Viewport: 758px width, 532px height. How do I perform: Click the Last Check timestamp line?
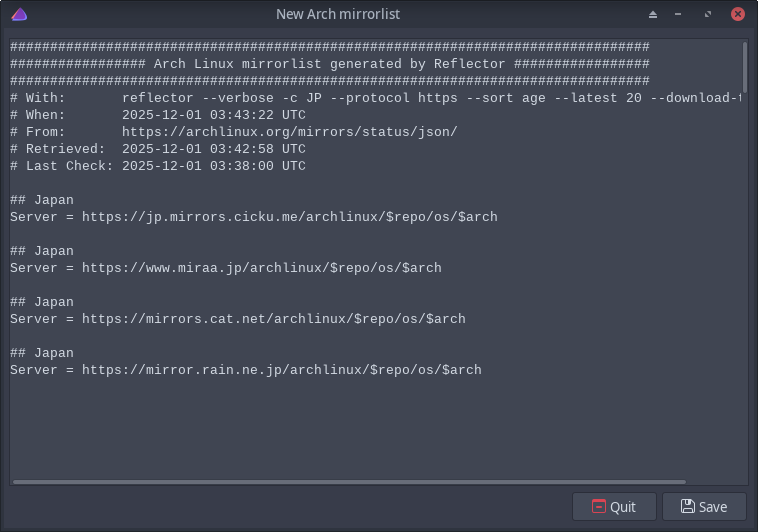point(213,166)
